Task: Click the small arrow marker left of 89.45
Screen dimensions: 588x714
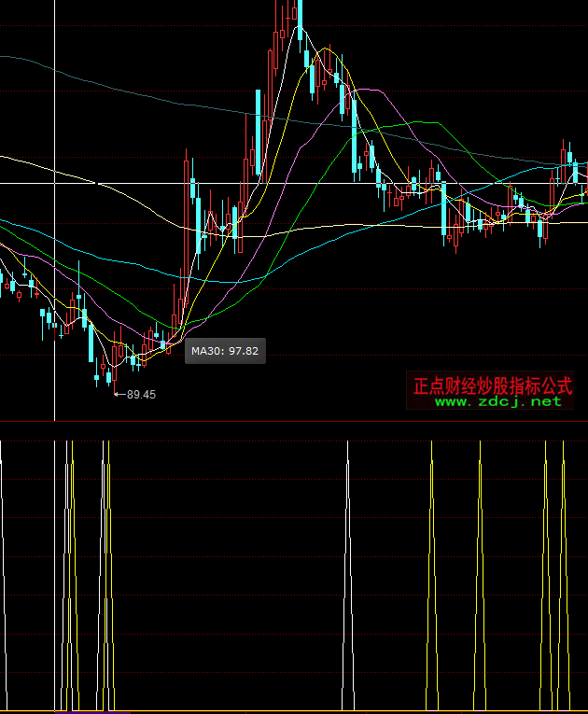Action: coord(119,395)
